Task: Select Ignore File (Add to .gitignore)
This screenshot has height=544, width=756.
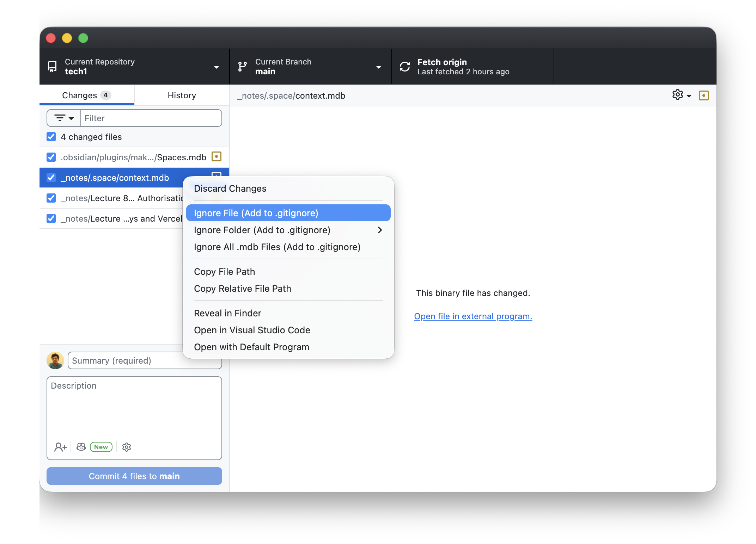Action: (x=288, y=213)
